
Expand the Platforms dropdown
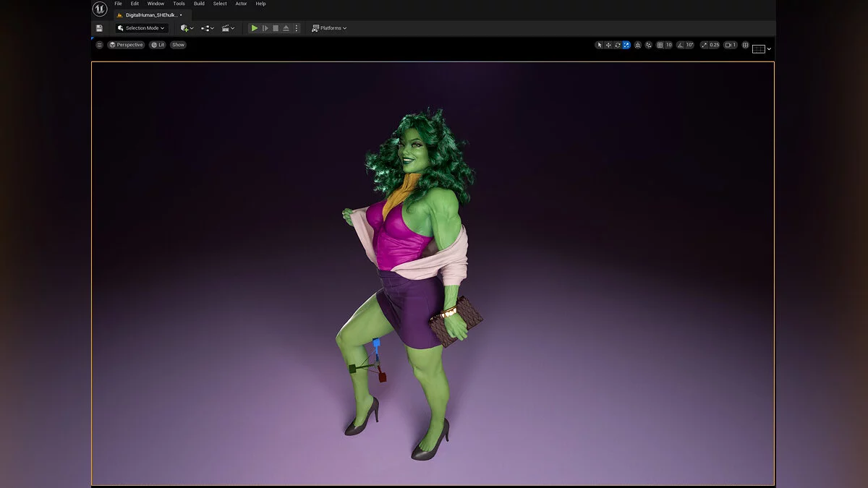(329, 28)
